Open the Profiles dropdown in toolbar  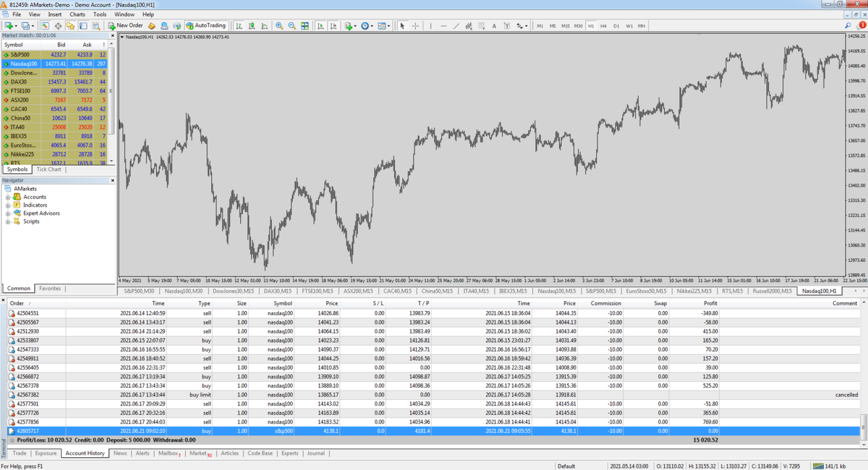coord(28,26)
